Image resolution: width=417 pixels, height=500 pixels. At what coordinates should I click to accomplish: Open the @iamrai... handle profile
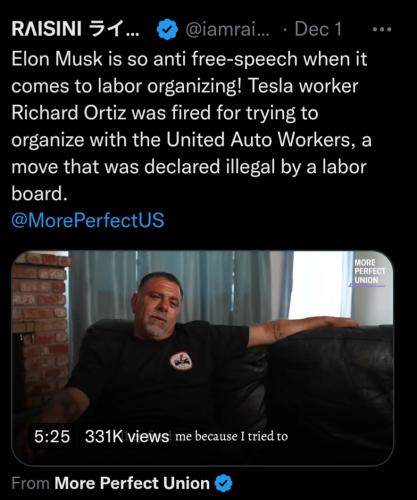tap(227, 29)
